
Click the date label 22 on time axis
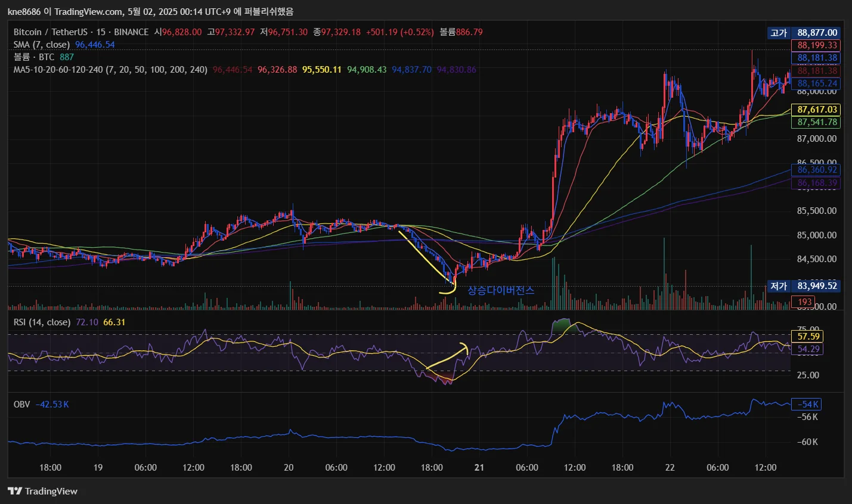[x=670, y=468]
